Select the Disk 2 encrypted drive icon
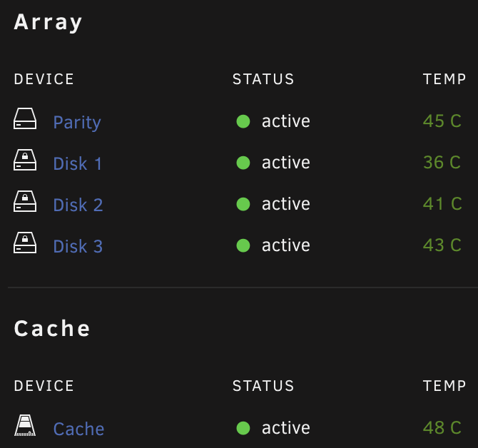478x448 pixels. click(x=25, y=201)
